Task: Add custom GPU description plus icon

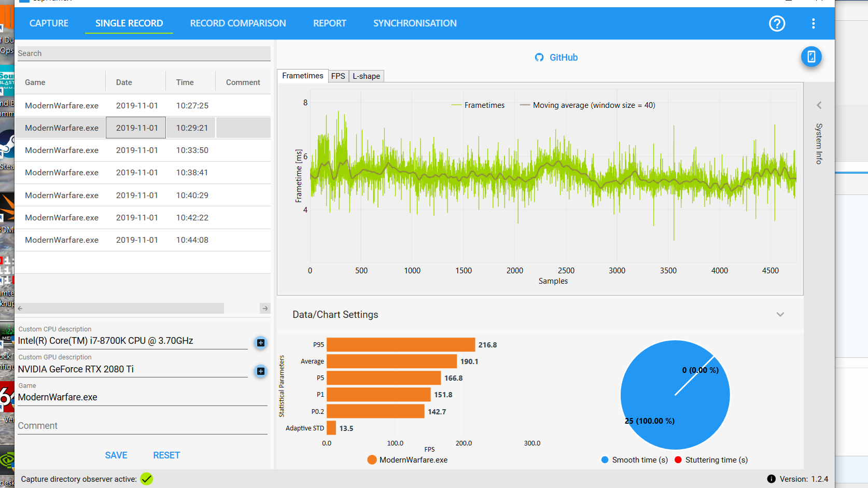Action: click(x=261, y=371)
